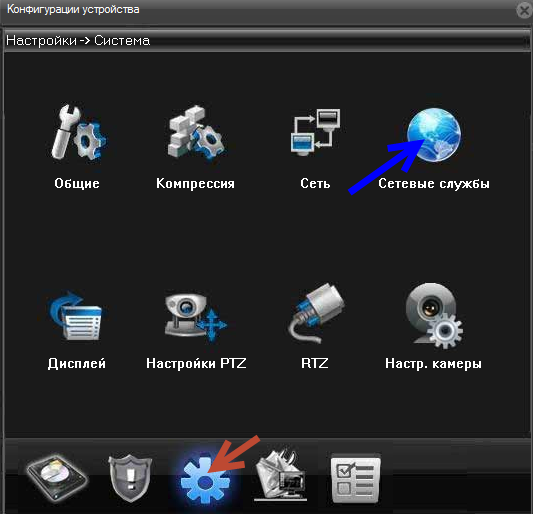The height and width of the screenshot is (514, 533).
Task: Click the Настройки -> Система breadcrumb bar
Action: tap(266, 41)
